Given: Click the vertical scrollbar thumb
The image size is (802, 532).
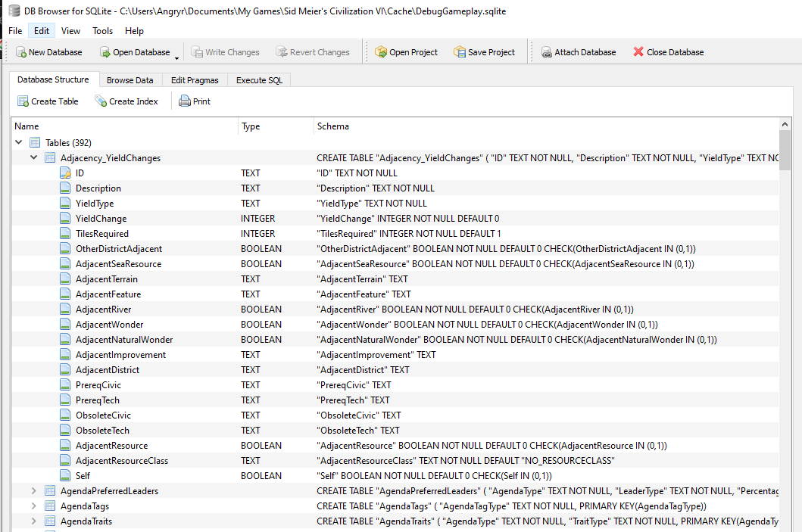Looking at the screenshot, I should pos(785,151).
